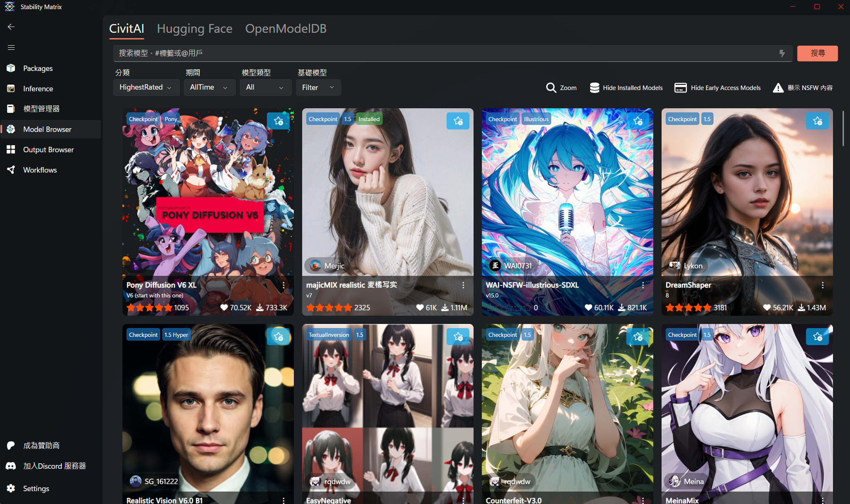Click the back arrow icon
850x504 pixels.
click(11, 27)
